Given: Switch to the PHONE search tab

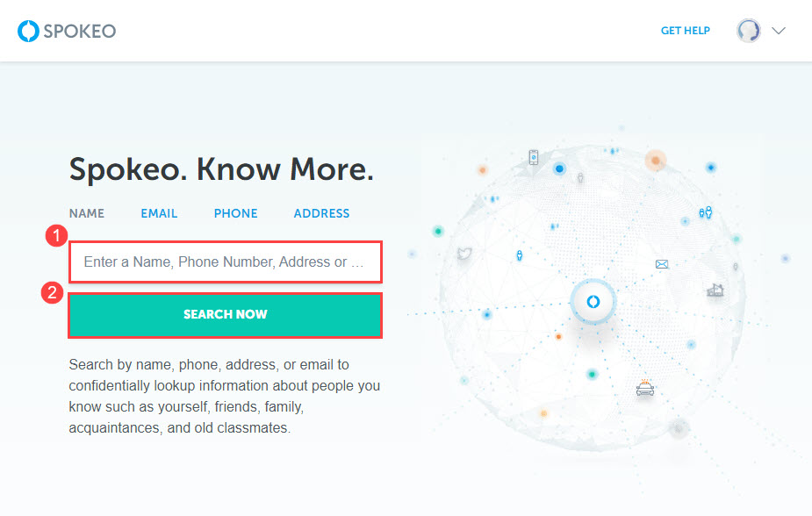Looking at the screenshot, I should (235, 213).
